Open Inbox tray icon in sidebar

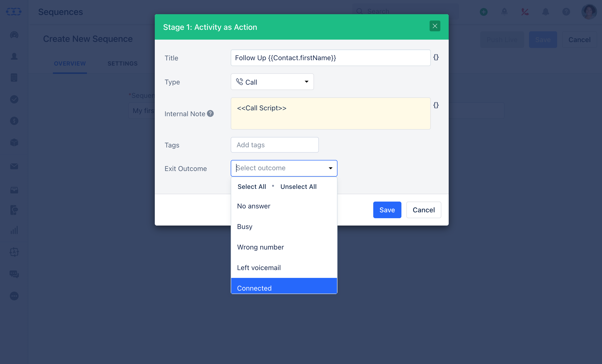click(14, 190)
